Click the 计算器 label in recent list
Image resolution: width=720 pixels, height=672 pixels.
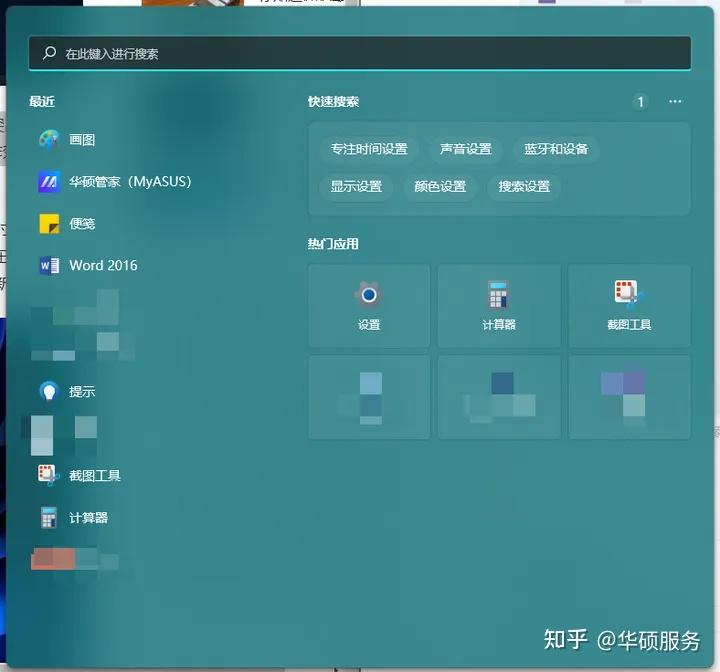pyautogui.click(x=89, y=518)
